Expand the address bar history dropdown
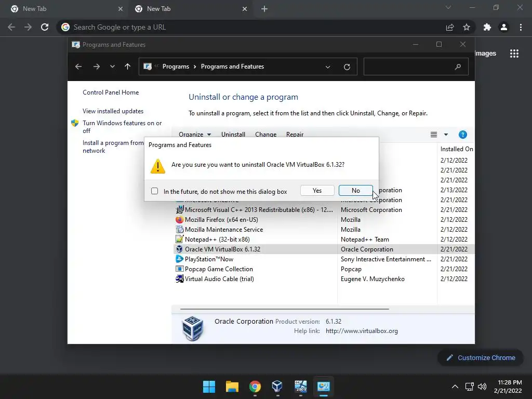This screenshot has height=399, width=532. (x=328, y=67)
